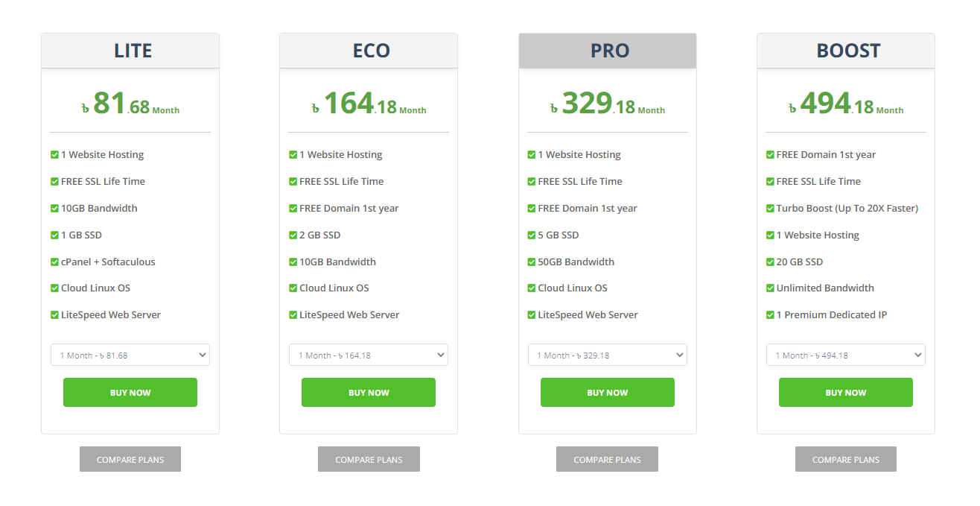The height and width of the screenshot is (506, 980).
Task: Expand the ECO 1 Month ৳164.18 dropdown
Action: pyautogui.click(x=369, y=355)
